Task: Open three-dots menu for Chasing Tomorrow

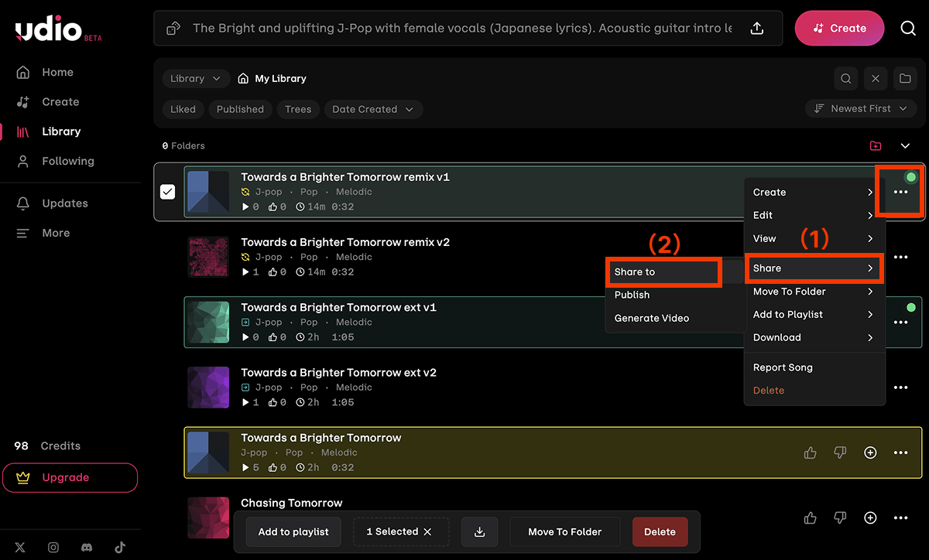Action: pos(900,517)
